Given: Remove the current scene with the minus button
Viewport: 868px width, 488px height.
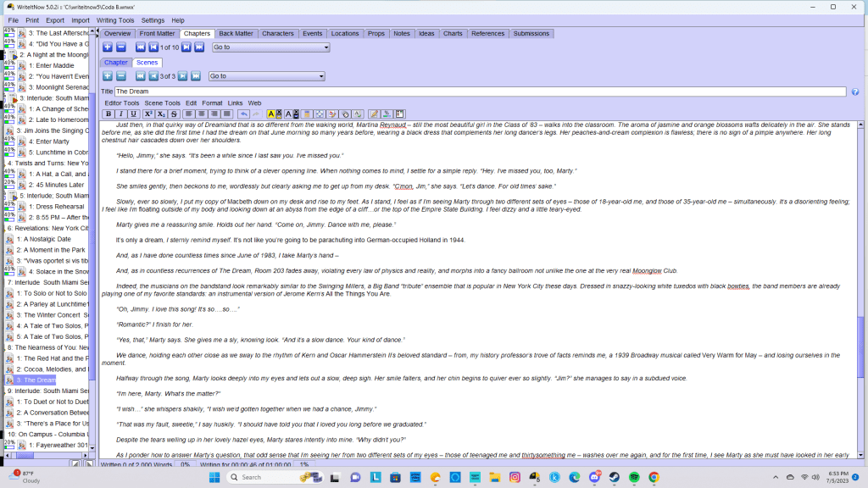Looking at the screenshot, I should click(120, 76).
